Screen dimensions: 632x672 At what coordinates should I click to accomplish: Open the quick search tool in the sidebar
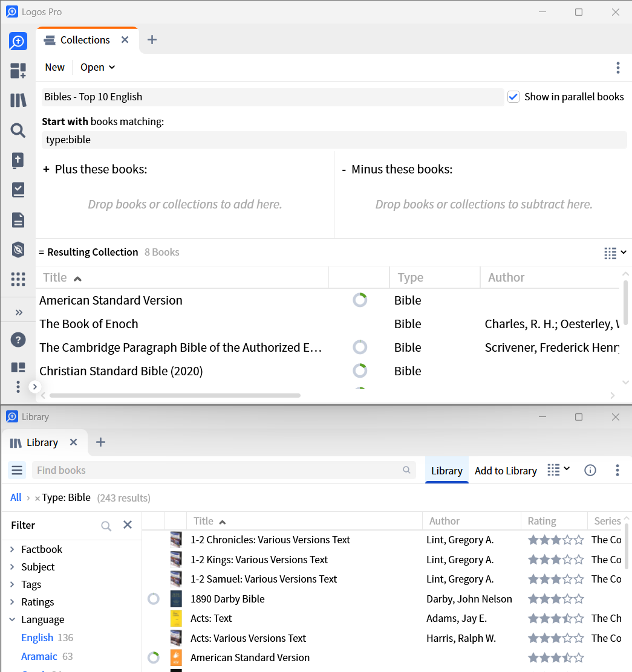click(x=18, y=41)
